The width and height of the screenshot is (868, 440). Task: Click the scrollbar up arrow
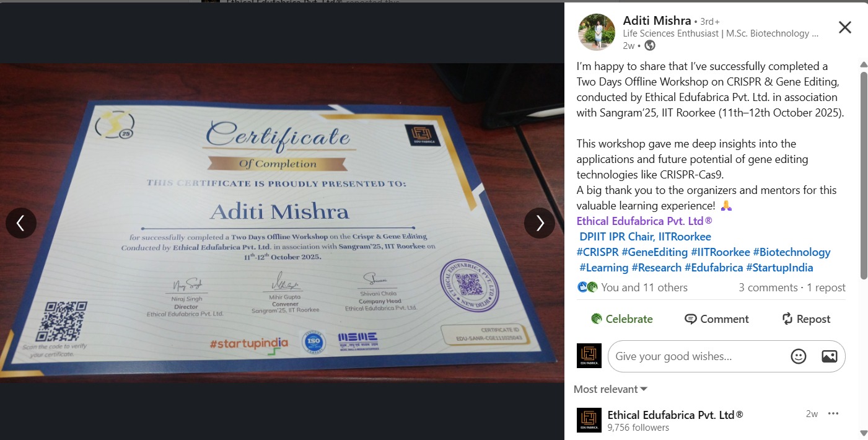pos(864,64)
